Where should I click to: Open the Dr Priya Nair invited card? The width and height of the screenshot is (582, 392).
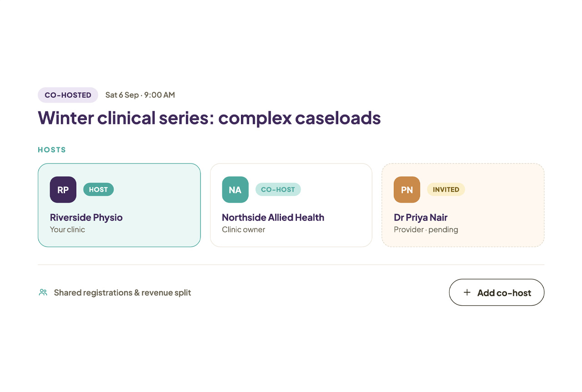point(463,205)
